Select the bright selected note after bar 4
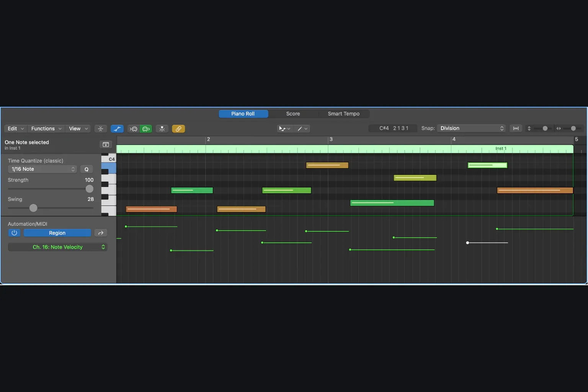 click(x=487, y=165)
